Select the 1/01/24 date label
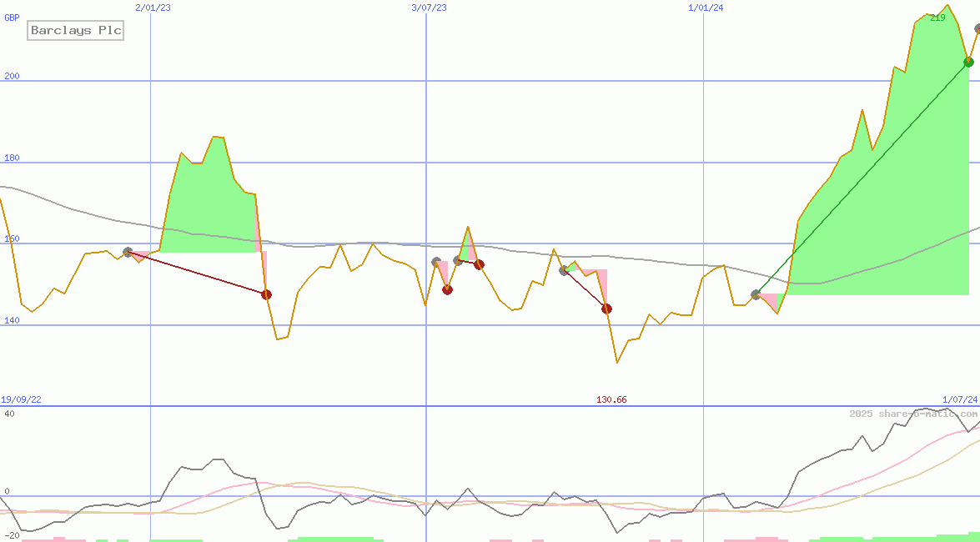 click(706, 8)
